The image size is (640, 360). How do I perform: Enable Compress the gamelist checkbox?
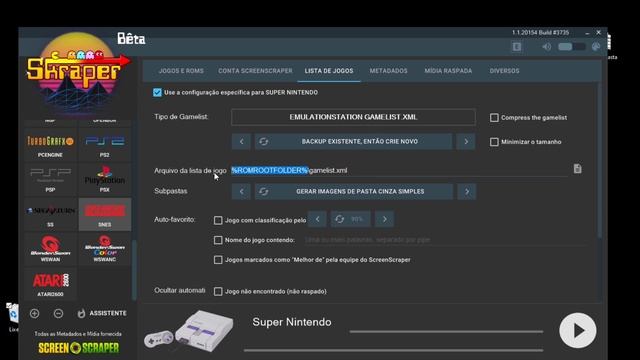click(x=494, y=118)
